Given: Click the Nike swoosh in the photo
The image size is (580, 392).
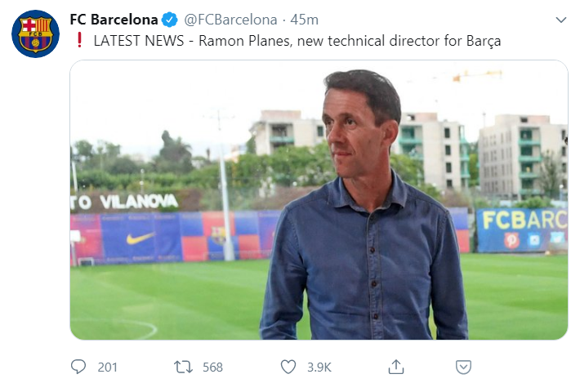Looking at the screenshot, I should click(x=140, y=238).
